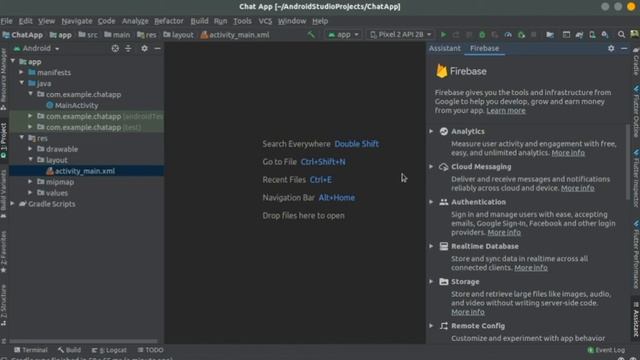Image resolution: width=640 pixels, height=360 pixels.
Task: Open the Refactor menu
Action: tap(169, 21)
